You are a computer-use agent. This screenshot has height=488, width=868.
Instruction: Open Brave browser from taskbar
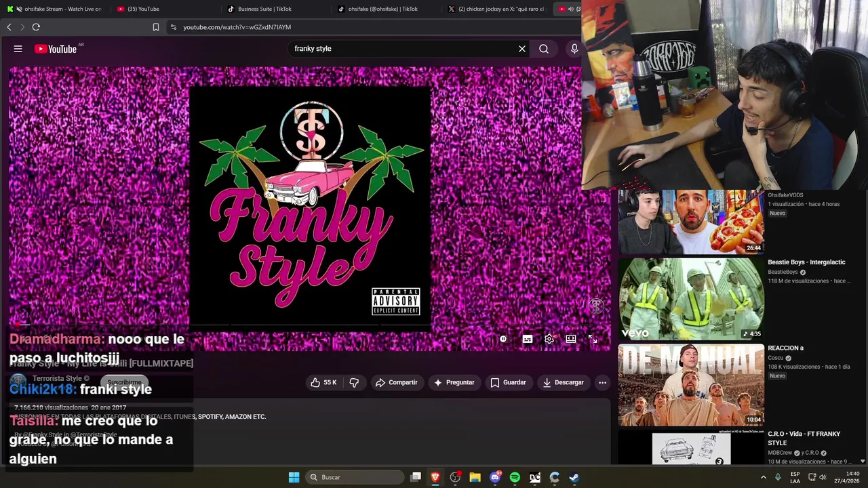435,477
